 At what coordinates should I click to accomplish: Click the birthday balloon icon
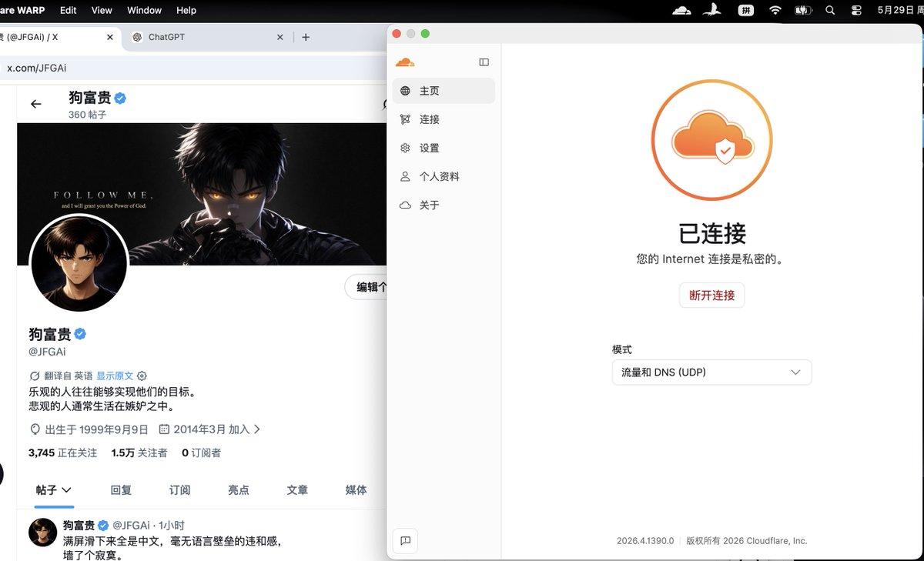(35, 429)
